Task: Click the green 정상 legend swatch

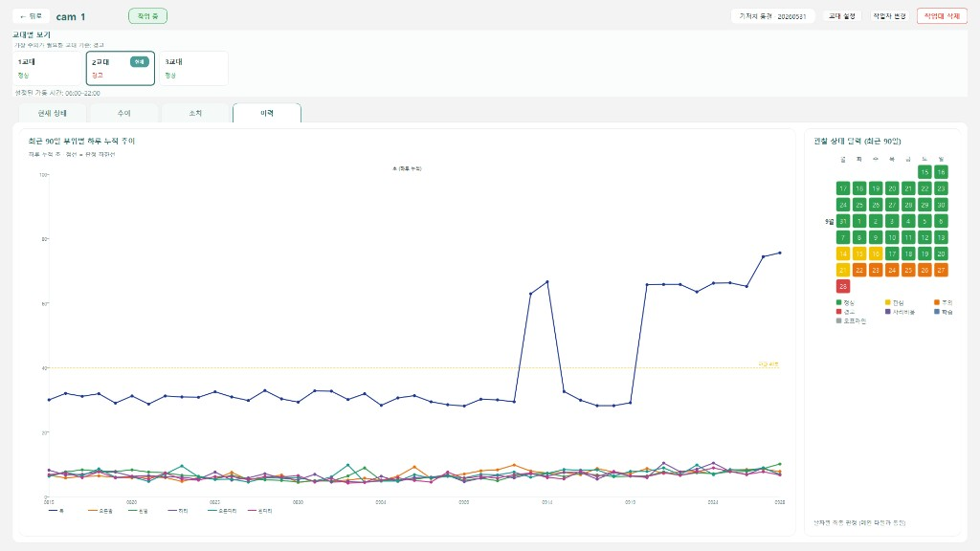Action: 838,302
